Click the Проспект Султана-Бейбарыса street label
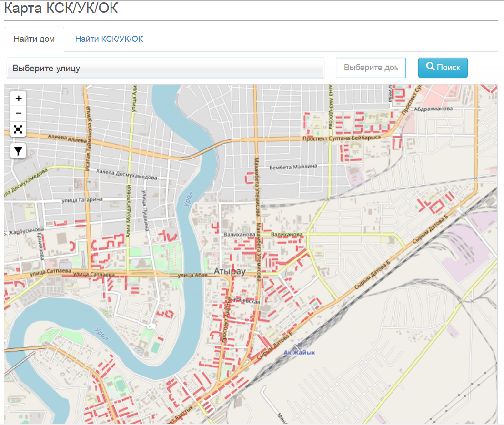504x425 pixels. point(342,138)
